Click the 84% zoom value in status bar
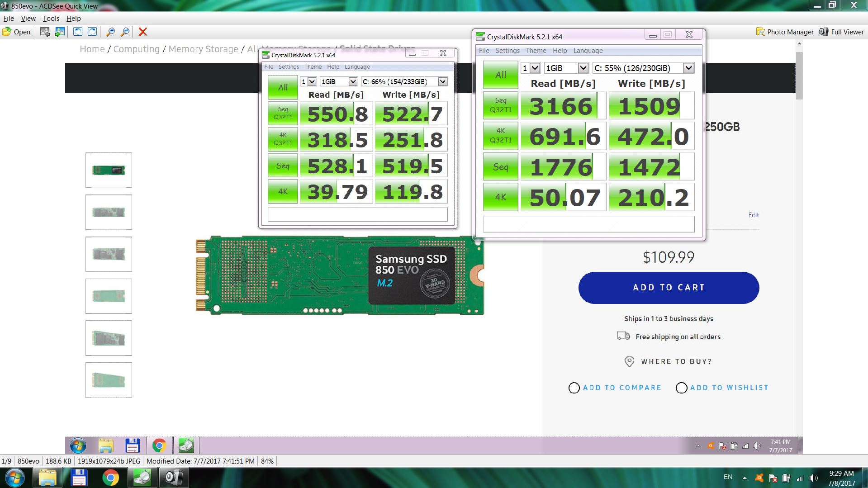The image size is (868, 488). coord(267,461)
